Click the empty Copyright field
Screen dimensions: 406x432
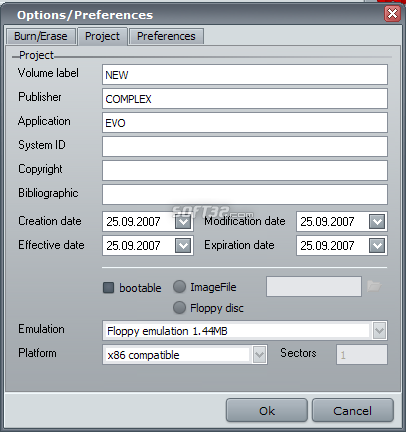tap(245, 171)
